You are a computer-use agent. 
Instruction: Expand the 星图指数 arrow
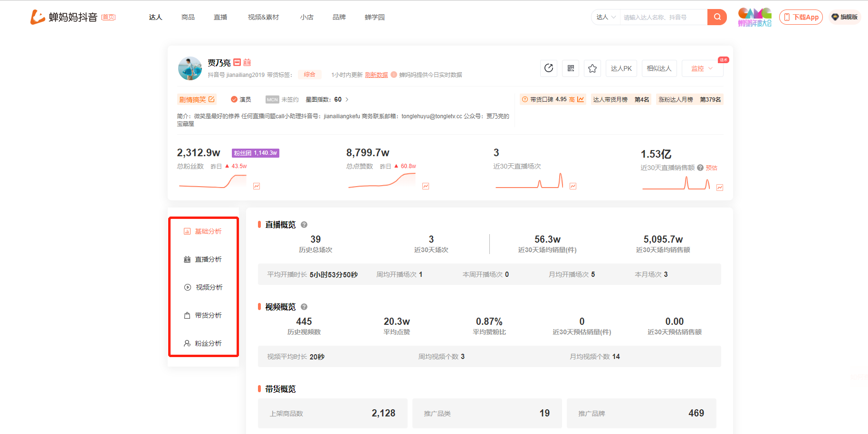click(347, 99)
